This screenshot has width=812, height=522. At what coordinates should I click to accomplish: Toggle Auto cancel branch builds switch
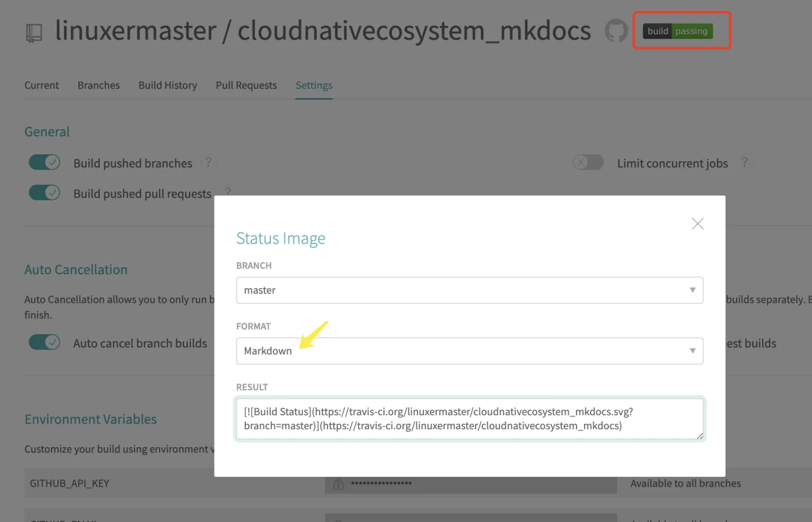tap(45, 342)
